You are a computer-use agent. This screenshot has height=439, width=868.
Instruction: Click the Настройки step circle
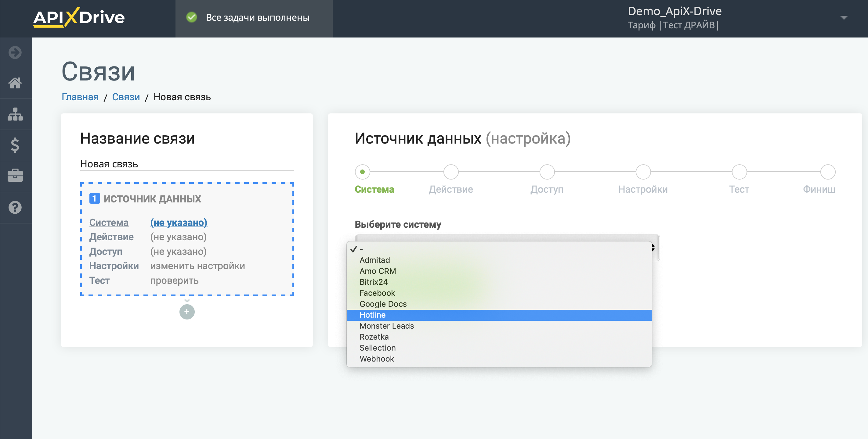coord(643,172)
